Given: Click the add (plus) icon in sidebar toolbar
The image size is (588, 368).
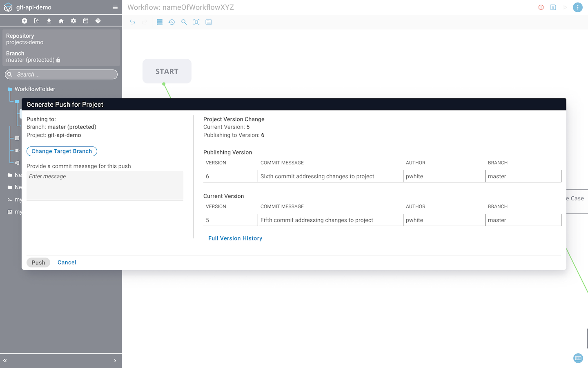Looking at the screenshot, I should 24,21.
